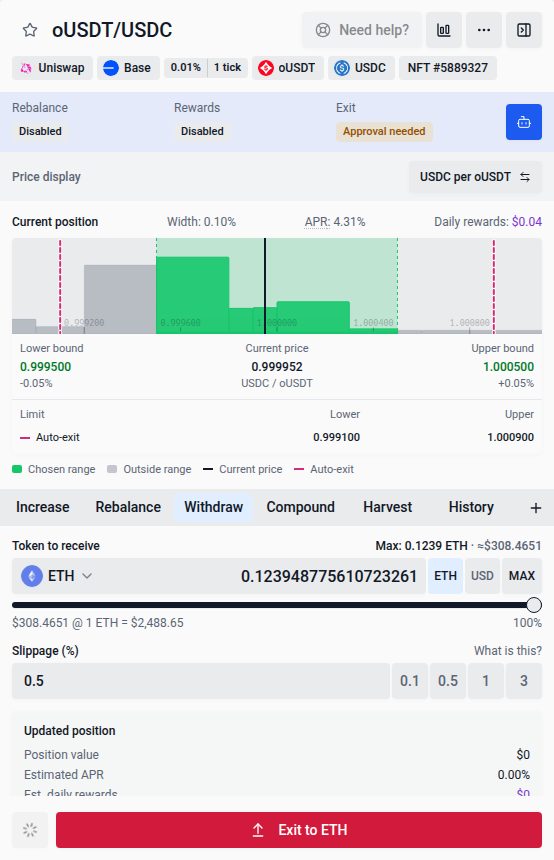
Task: Focus the slippage input field
Action: [201, 681]
